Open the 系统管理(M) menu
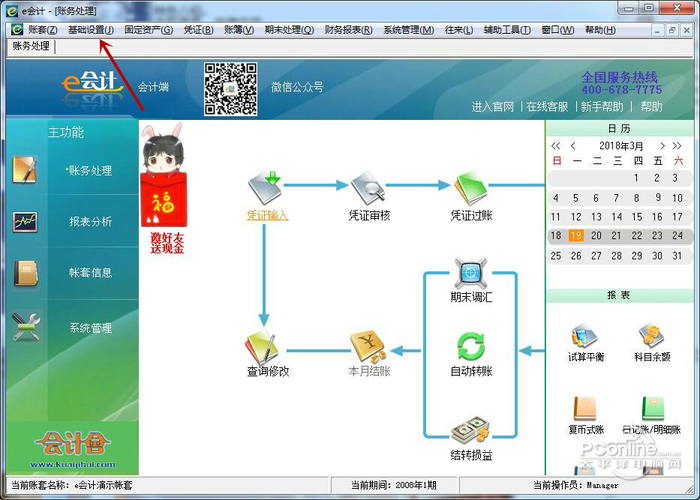The height and width of the screenshot is (500, 700). [408, 30]
